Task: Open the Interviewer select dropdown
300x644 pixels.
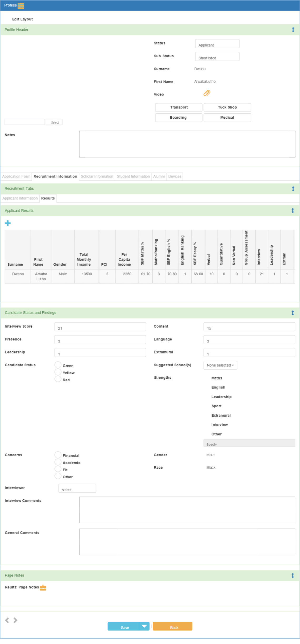Action: [x=77, y=488]
